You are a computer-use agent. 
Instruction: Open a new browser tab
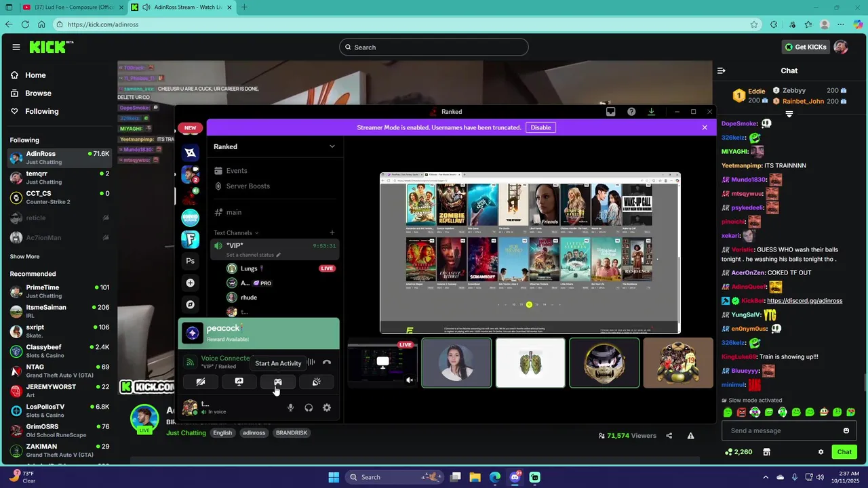pos(244,7)
